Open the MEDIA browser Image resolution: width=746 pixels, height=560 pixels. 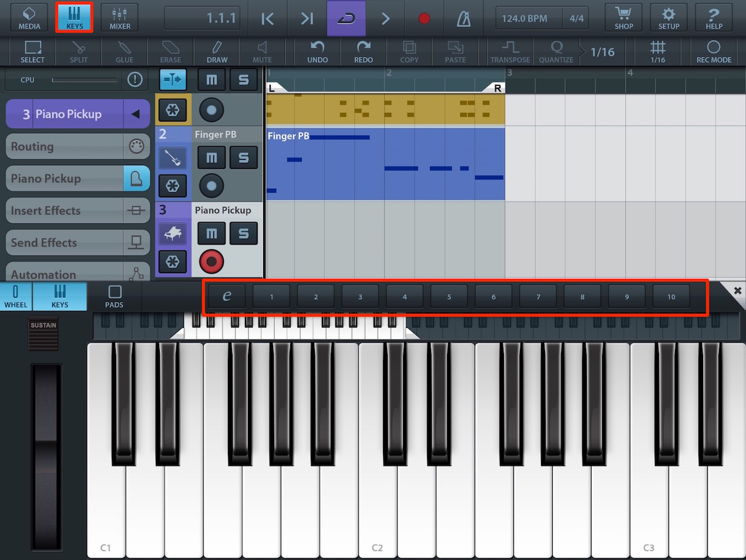click(x=29, y=18)
